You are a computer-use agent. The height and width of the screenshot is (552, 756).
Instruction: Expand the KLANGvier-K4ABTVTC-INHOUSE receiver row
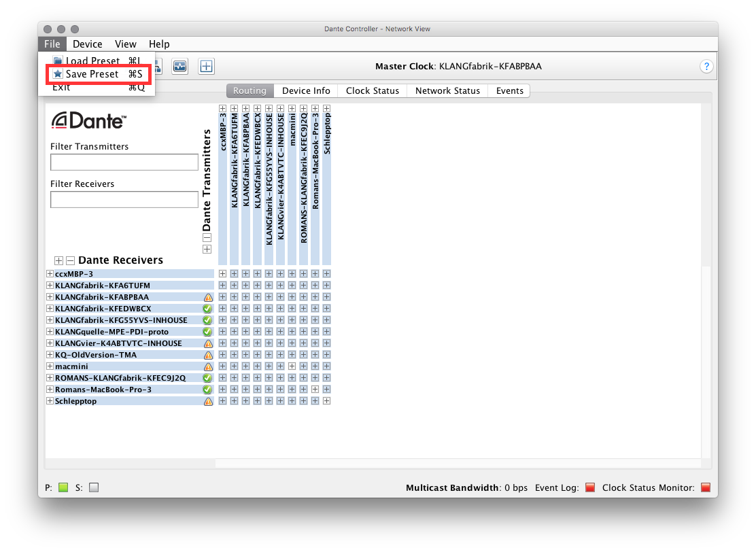50,343
